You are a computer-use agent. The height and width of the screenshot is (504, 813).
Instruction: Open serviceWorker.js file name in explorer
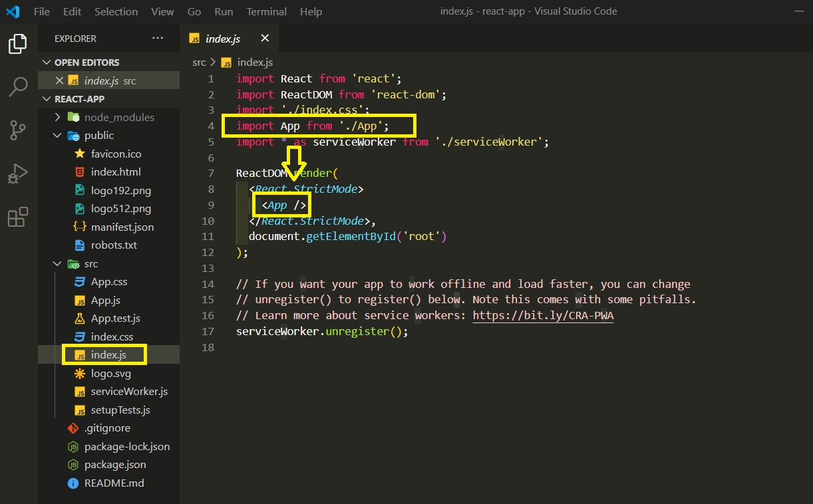pyautogui.click(x=129, y=392)
